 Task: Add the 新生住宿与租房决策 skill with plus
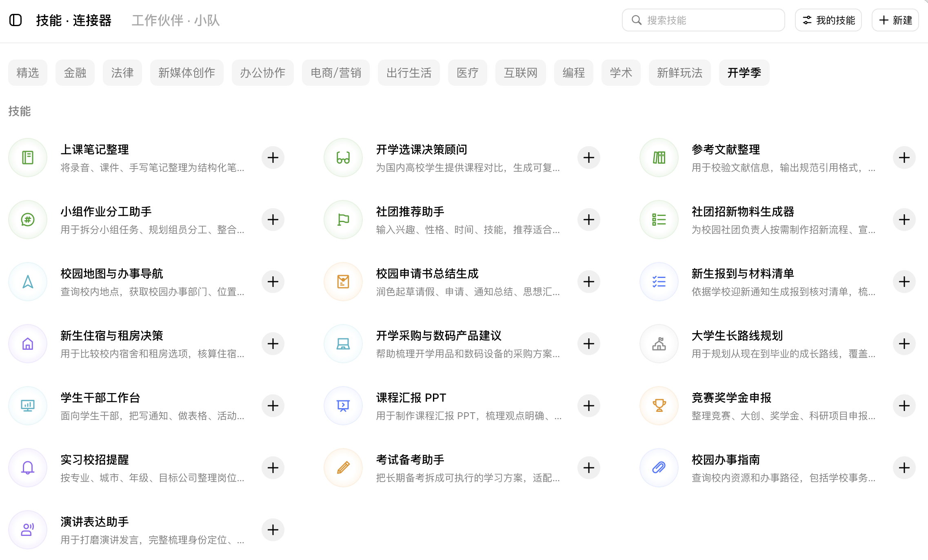(273, 344)
